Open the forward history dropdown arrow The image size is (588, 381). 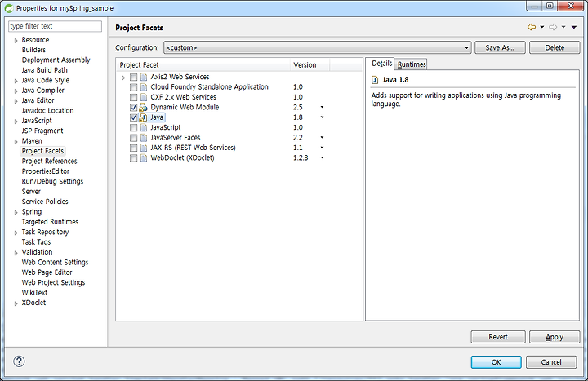[x=563, y=27]
